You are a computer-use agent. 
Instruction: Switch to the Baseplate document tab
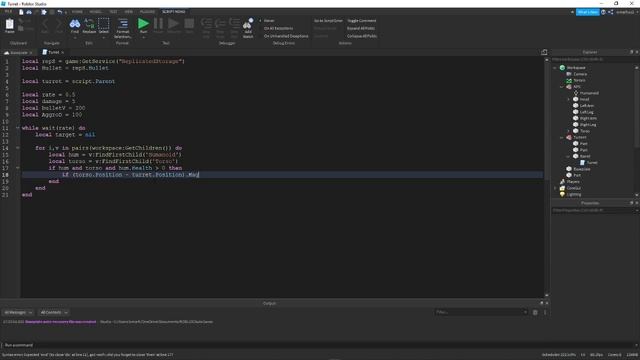(18, 53)
